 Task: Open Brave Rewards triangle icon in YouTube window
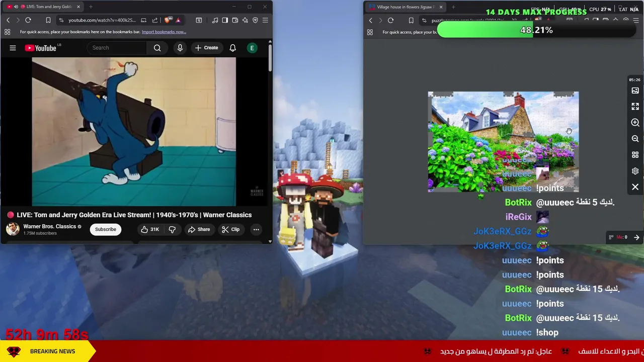tap(178, 20)
